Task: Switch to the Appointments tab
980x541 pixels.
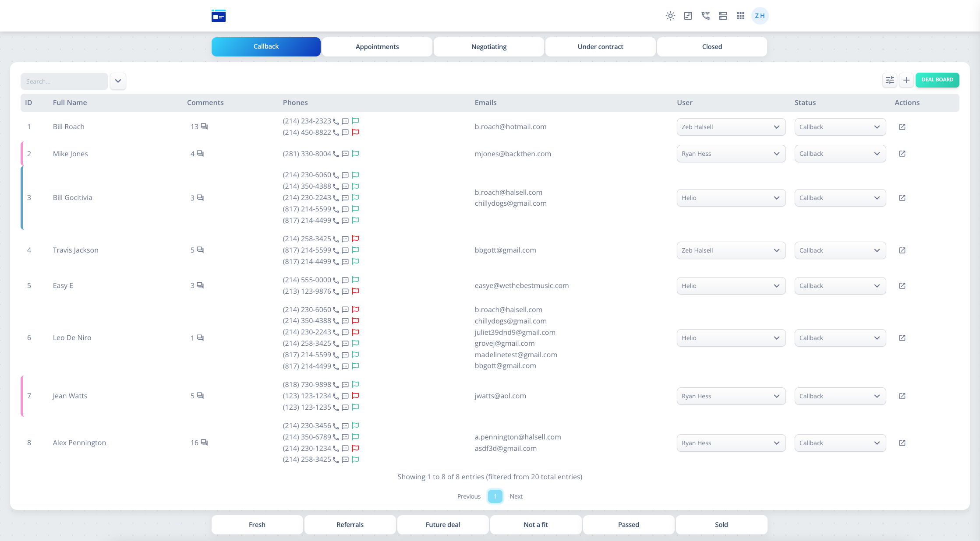Action: [x=377, y=47]
